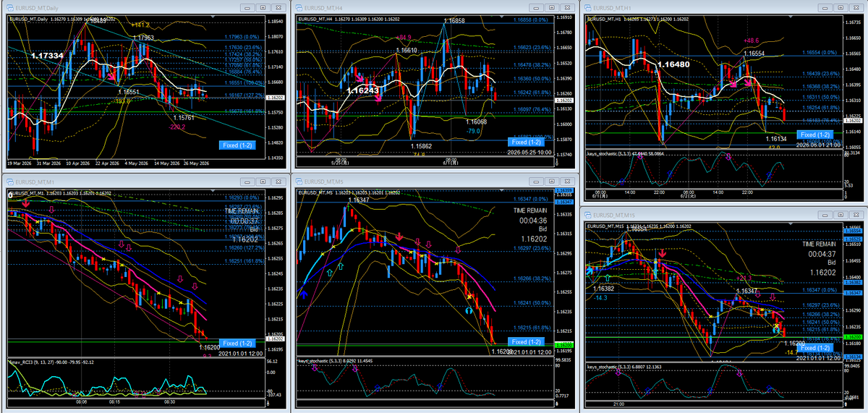
Task: Click the 1.16347 high label on M5 chart
Action: pyautogui.click(x=358, y=199)
